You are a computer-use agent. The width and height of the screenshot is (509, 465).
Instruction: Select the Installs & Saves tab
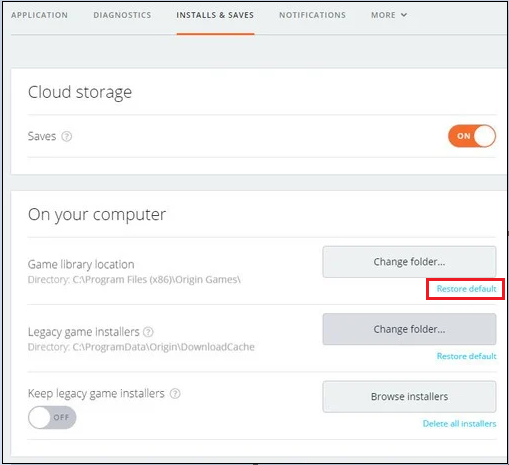click(x=215, y=15)
